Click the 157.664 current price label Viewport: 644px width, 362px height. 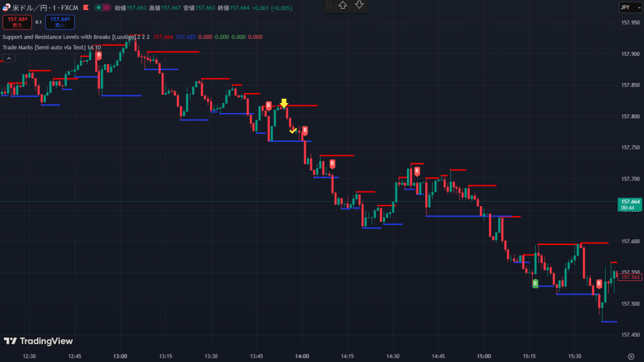(630, 202)
